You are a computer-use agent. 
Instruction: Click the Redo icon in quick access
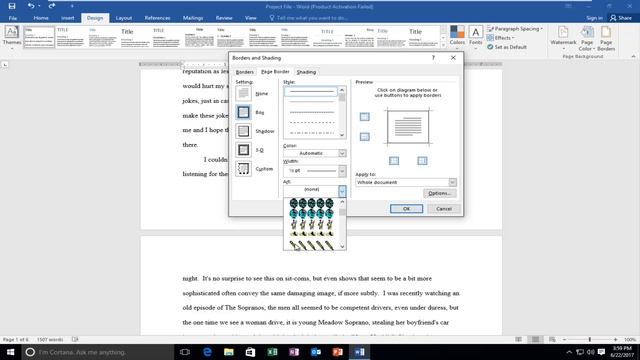tap(52, 6)
